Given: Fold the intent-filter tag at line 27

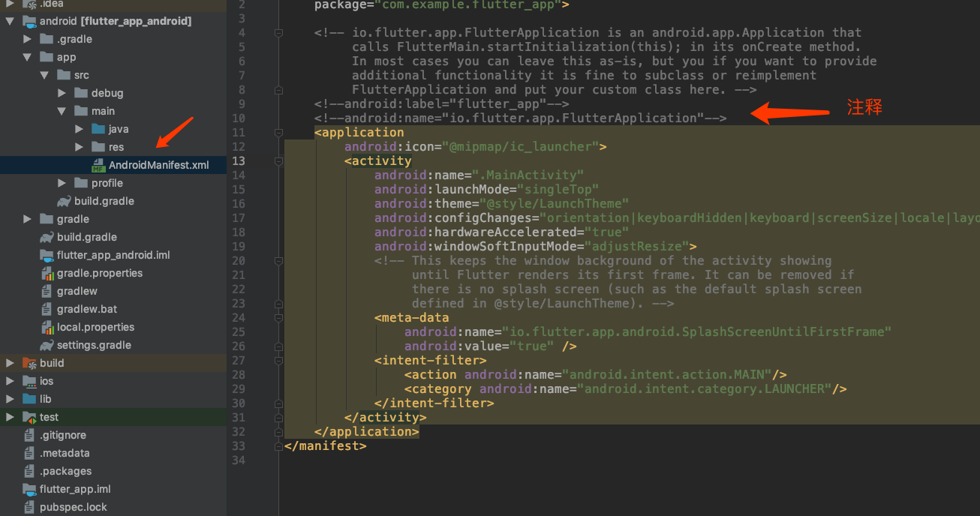Looking at the screenshot, I should 279,361.
